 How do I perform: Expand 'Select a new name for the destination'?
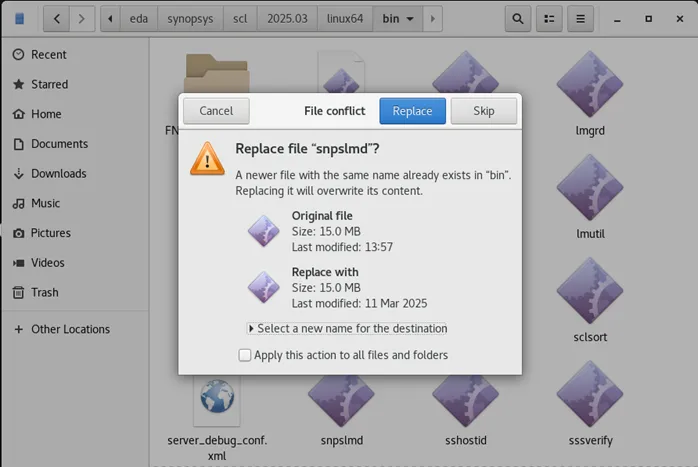pyautogui.click(x=347, y=329)
